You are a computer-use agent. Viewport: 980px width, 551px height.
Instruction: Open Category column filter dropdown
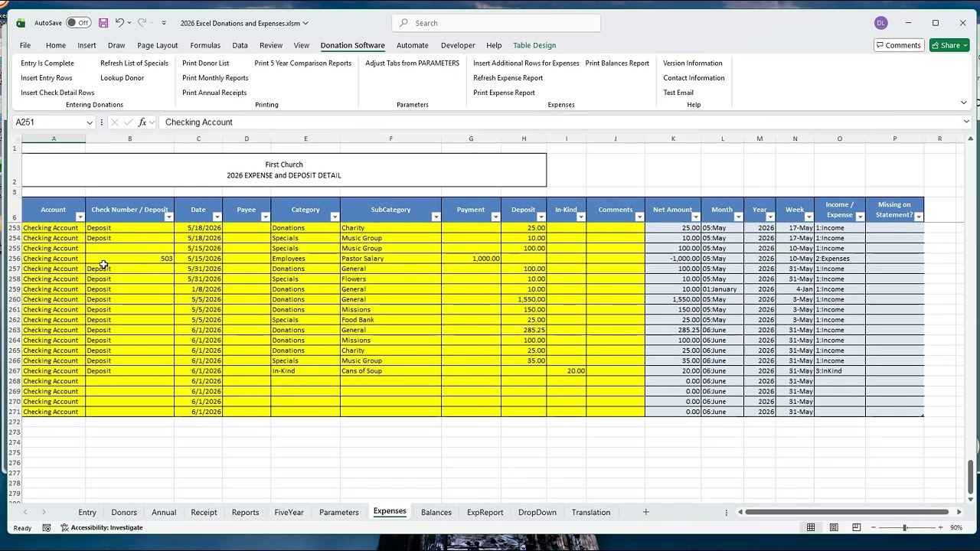pyautogui.click(x=335, y=217)
